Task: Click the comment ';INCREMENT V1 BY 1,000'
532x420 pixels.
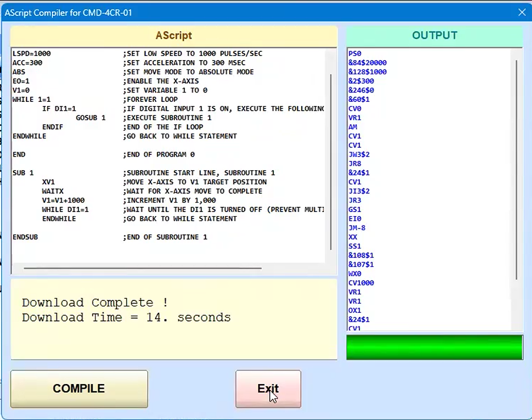Action: pos(169,200)
